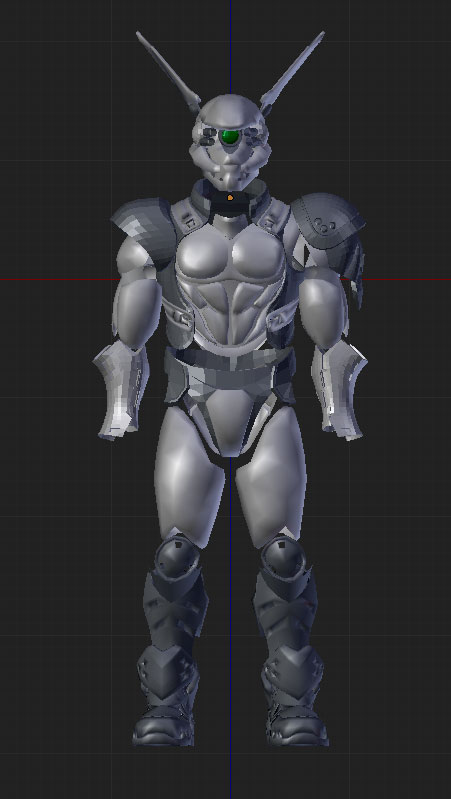Select the belt armor around the waist
Viewport: 451px width, 799px height.
tap(230, 376)
